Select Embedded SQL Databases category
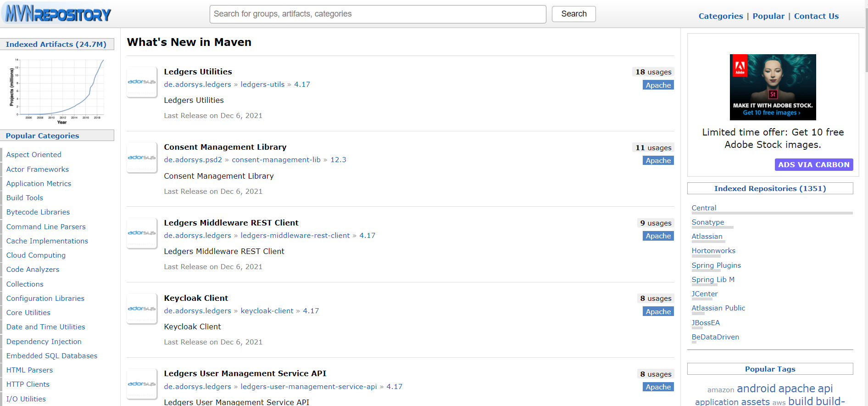Viewport: 868px width, 406px height. click(52, 356)
